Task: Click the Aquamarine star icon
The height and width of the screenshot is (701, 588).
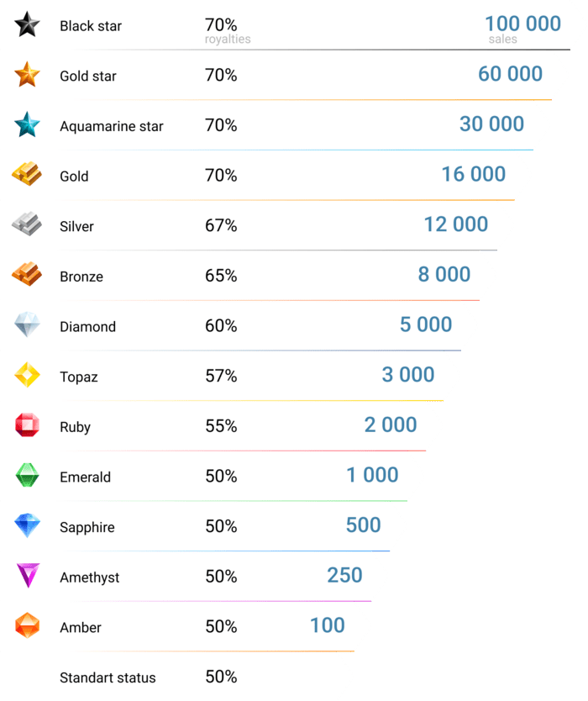Action: (x=27, y=125)
